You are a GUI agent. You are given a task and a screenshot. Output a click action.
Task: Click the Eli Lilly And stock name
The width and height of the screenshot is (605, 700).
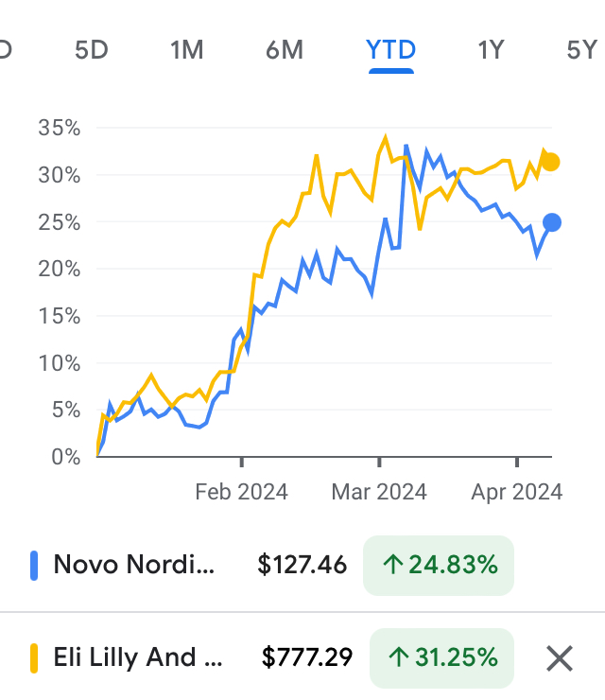click(x=138, y=657)
